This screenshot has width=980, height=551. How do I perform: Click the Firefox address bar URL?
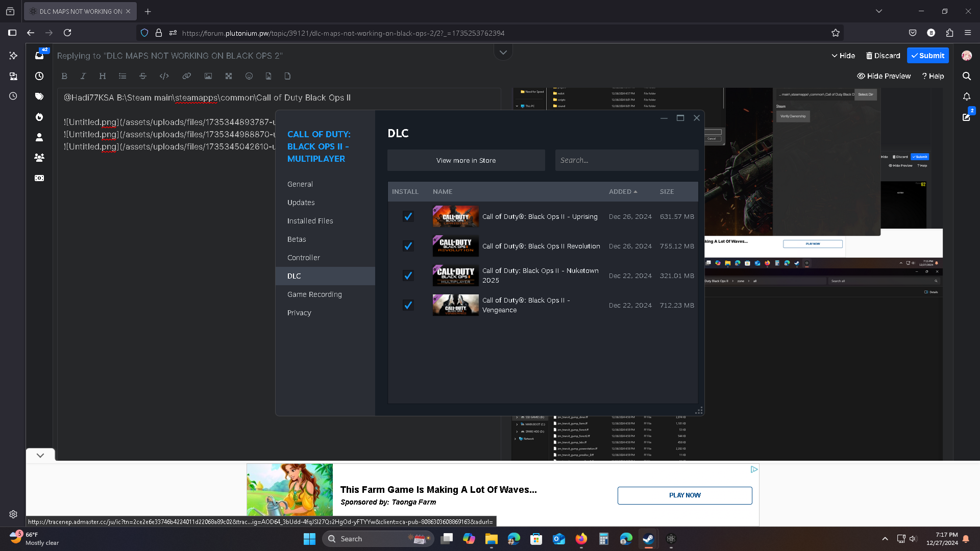point(343,33)
